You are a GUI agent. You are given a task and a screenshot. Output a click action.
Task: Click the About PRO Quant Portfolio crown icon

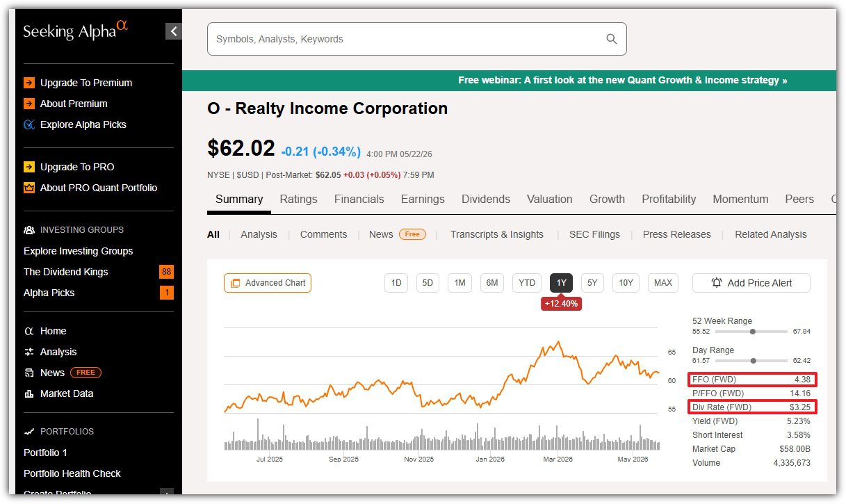(x=29, y=188)
